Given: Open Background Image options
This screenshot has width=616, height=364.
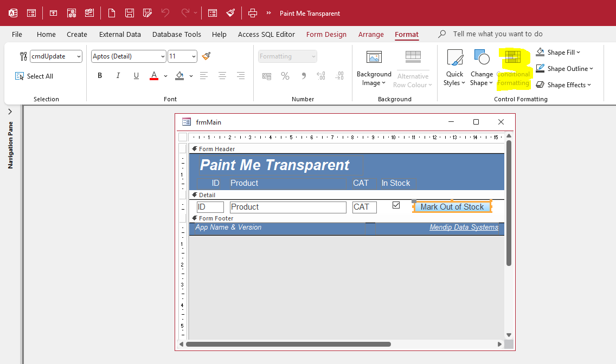Looking at the screenshot, I should coord(374,68).
